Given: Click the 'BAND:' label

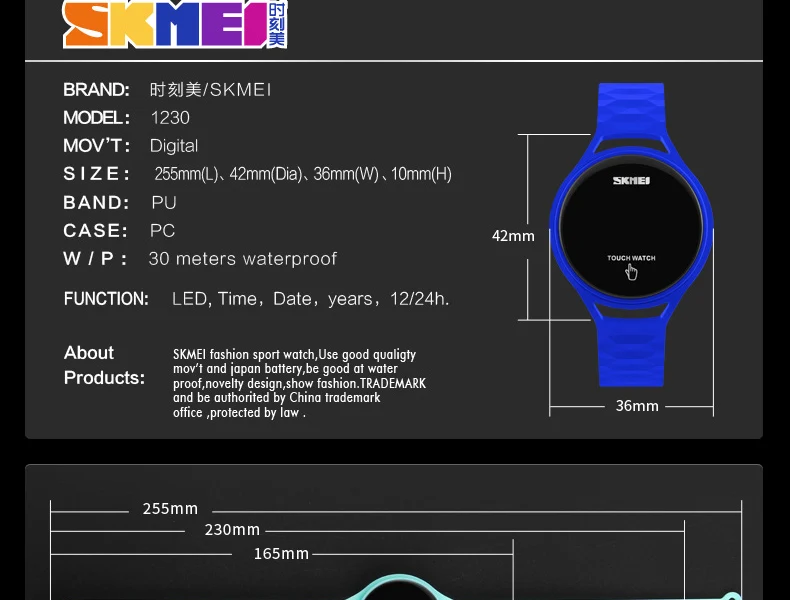Looking at the screenshot, I should point(96,203).
